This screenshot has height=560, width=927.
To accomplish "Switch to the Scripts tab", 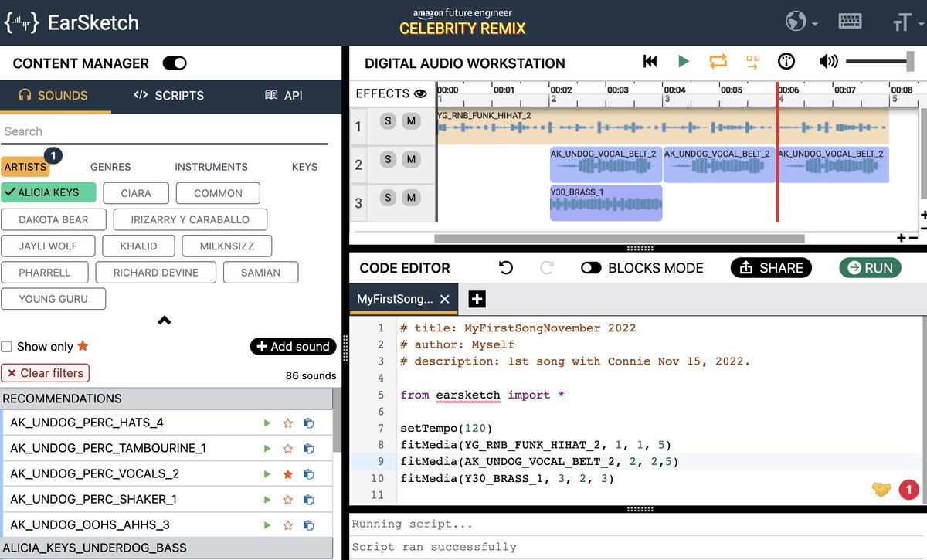I will coord(168,96).
